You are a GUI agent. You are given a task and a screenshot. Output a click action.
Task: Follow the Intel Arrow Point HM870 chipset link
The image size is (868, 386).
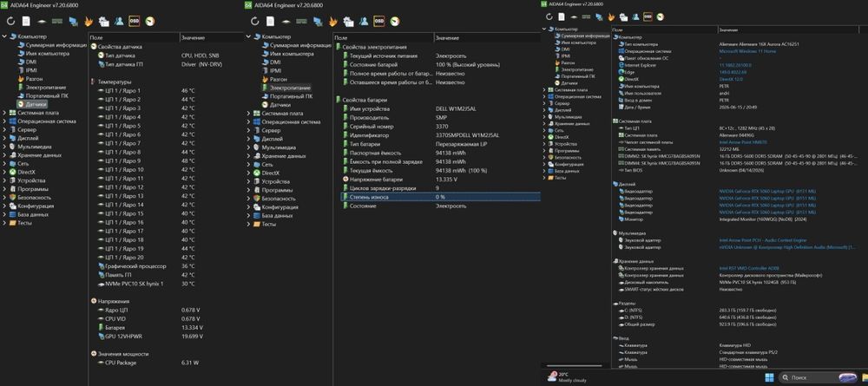740,142
